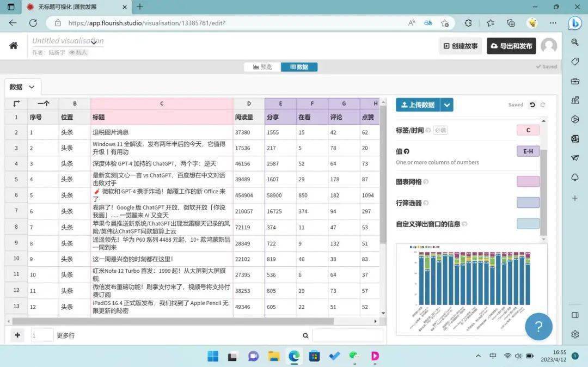This screenshot has height=367, width=588.
Task: Click the table search input field
Action: (x=348, y=335)
